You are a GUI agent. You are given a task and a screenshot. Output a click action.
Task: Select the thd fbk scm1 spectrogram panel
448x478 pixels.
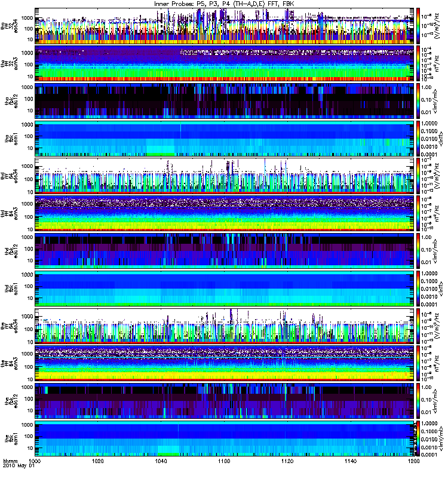225,289
